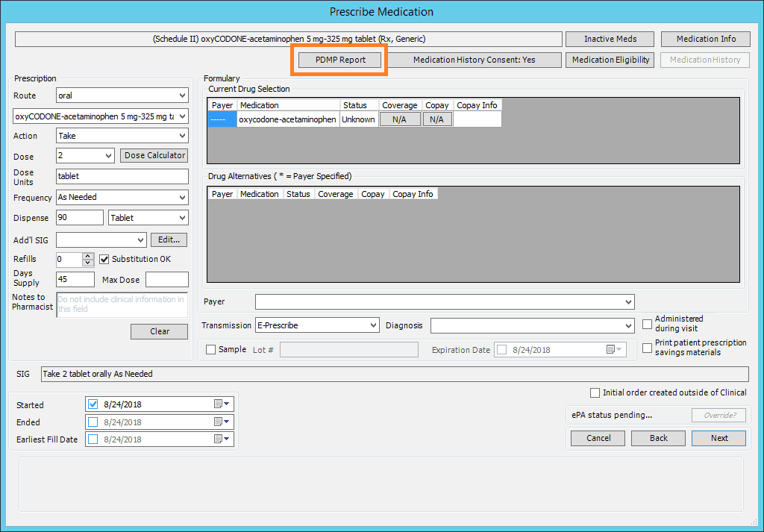Click the Coverage N/A cell for oxycodone-acetaminophen
Image resolution: width=764 pixels, height=532 pixels.
399,119
